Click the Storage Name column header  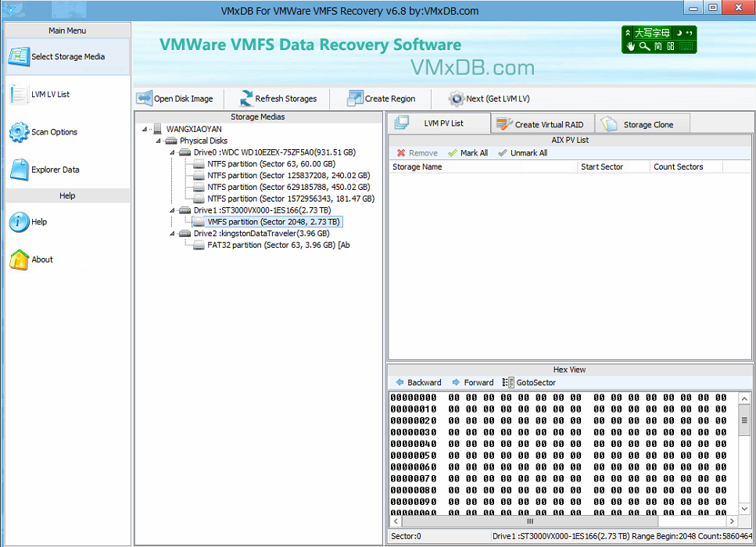click(483, 166)
